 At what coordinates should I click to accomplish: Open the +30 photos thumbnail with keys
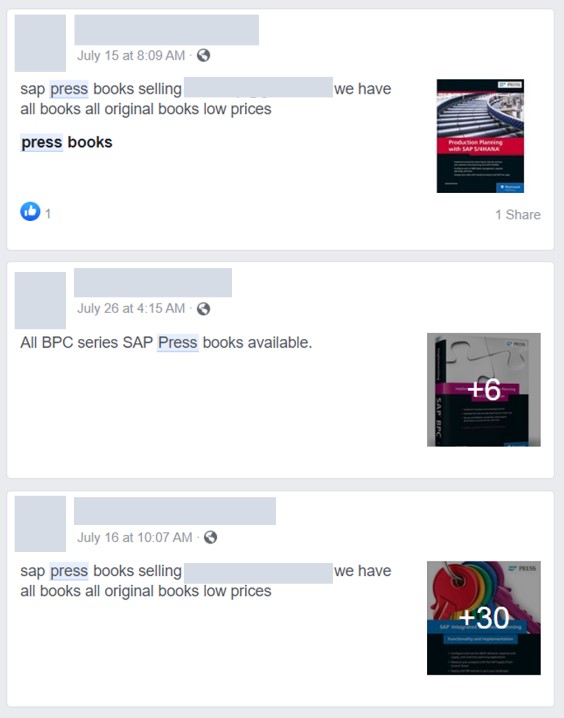point(484,618)
